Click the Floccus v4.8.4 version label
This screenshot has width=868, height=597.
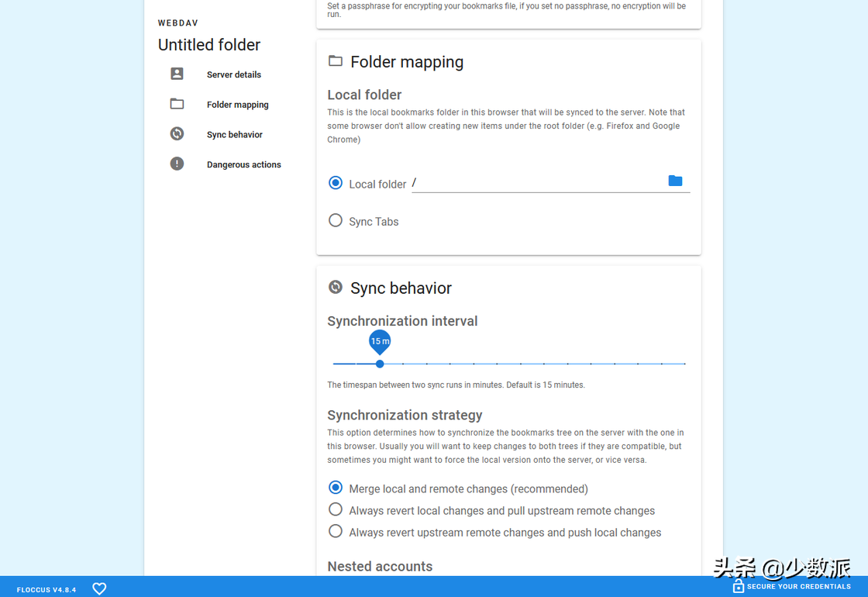(46, 590)
